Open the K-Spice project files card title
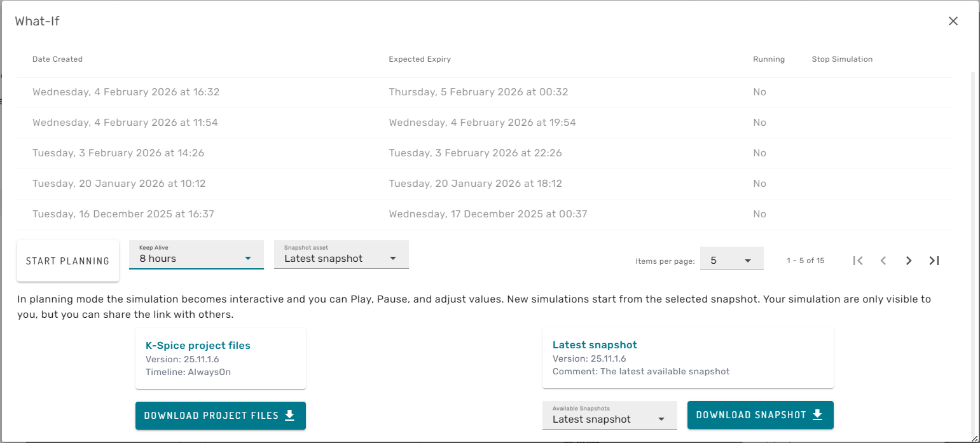980x443 pixels. click(198, 346)
